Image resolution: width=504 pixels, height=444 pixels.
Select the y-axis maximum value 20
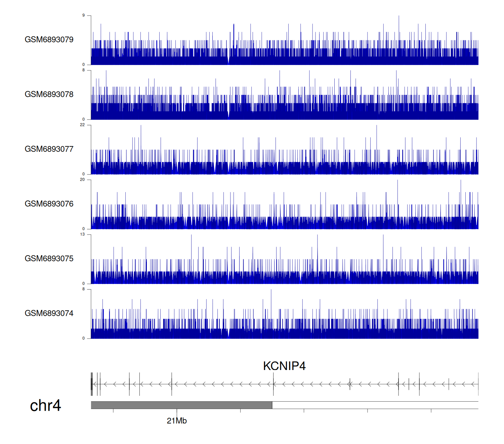(x=82, y=180)
